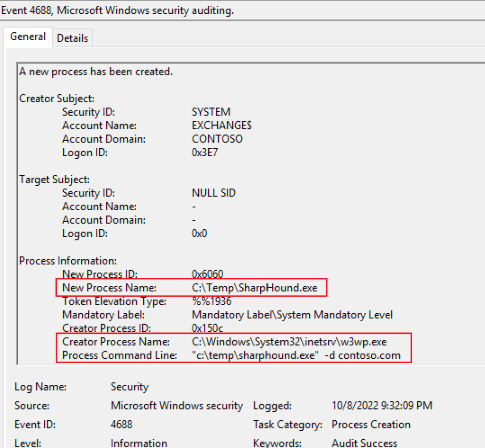The image size is (485, 448).
Task: Click the Event 4688 title header
Action: point(118,10)
